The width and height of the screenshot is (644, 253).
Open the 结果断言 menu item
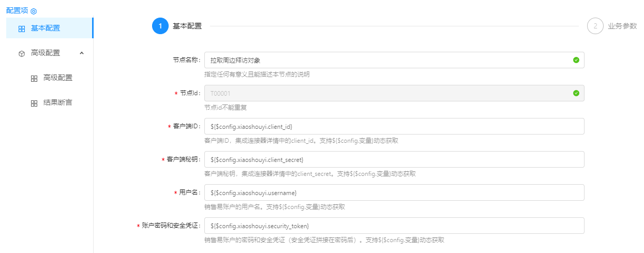click(58, 103)
